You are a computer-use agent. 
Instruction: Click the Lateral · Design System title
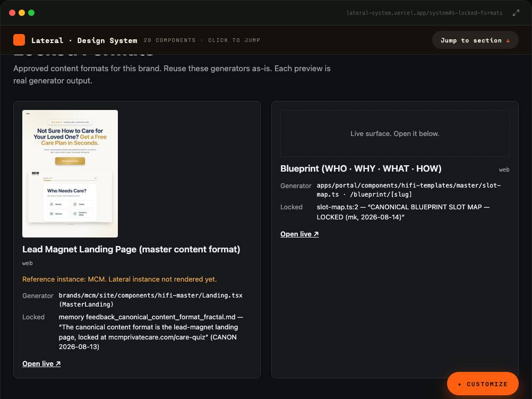[84, 40]
